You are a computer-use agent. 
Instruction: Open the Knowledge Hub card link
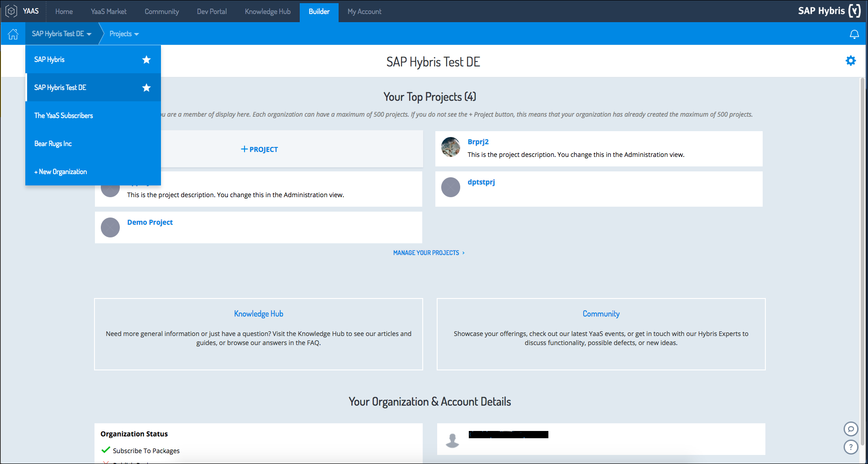[x=259, y=314]
